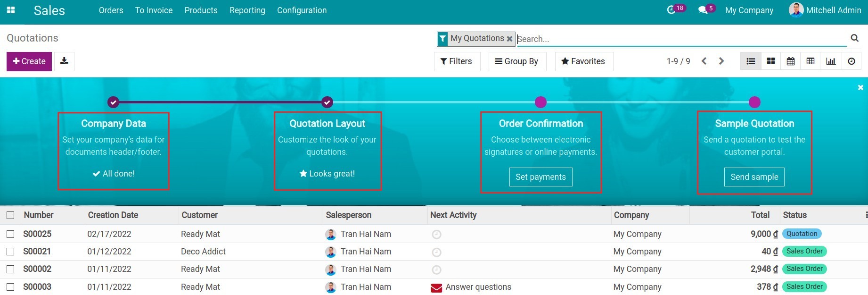
Task: Open the Configuration menu
Action: click(302, 10)
